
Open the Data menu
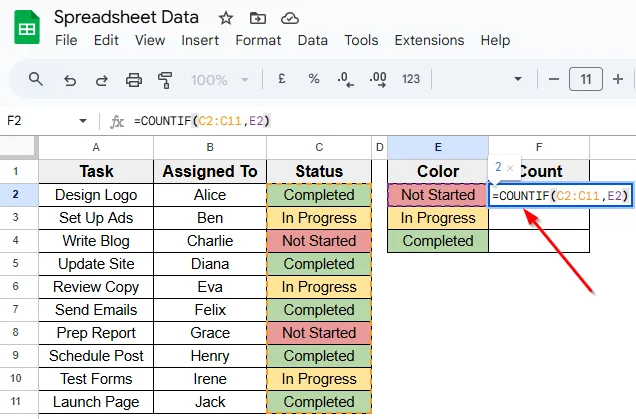[313, 40]
